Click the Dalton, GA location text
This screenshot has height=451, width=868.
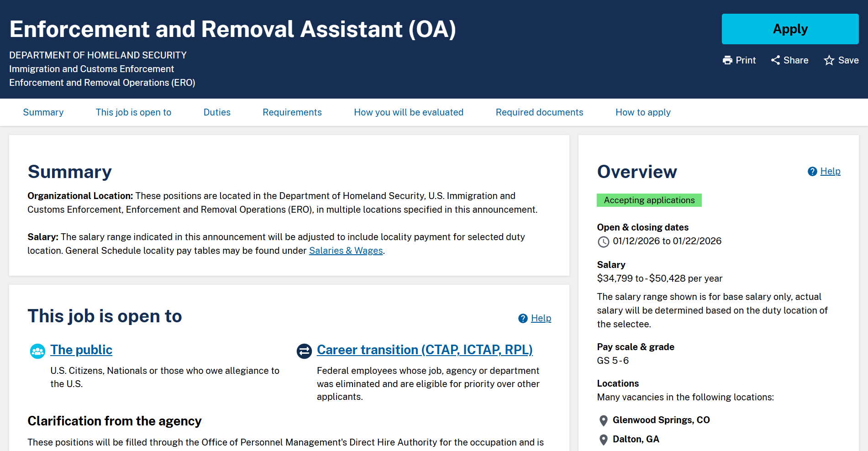coord(636,439)
